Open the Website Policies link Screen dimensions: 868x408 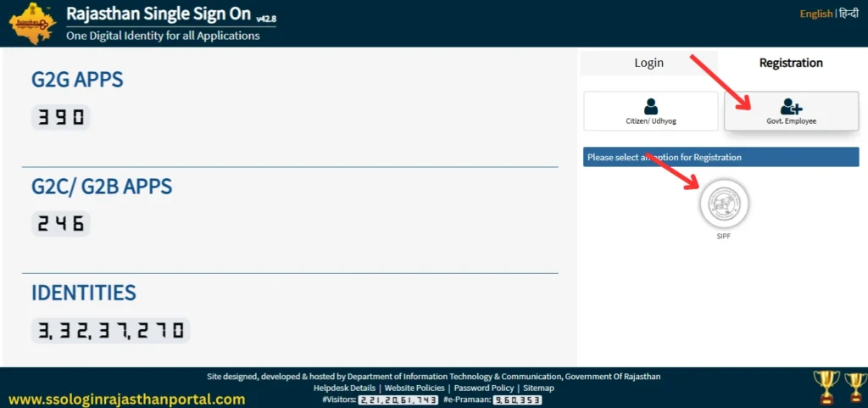coord(415,388)
